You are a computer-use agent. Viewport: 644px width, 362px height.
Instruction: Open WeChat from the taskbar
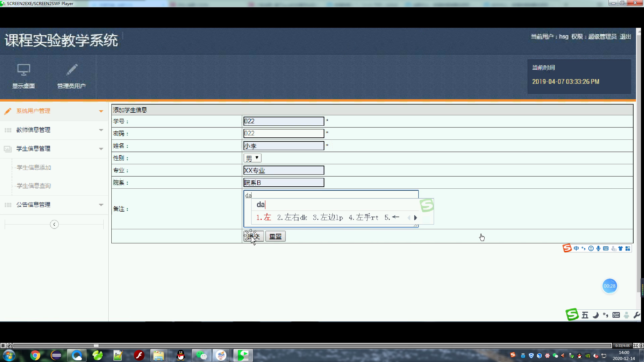[201, 355]
